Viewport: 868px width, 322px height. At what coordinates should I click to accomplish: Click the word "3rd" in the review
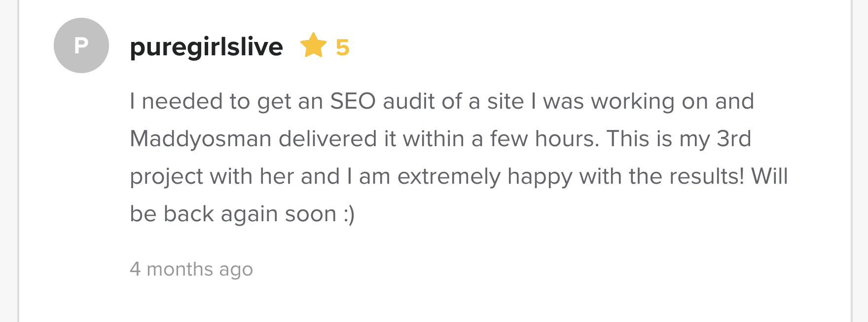click(x=734, y=139)
